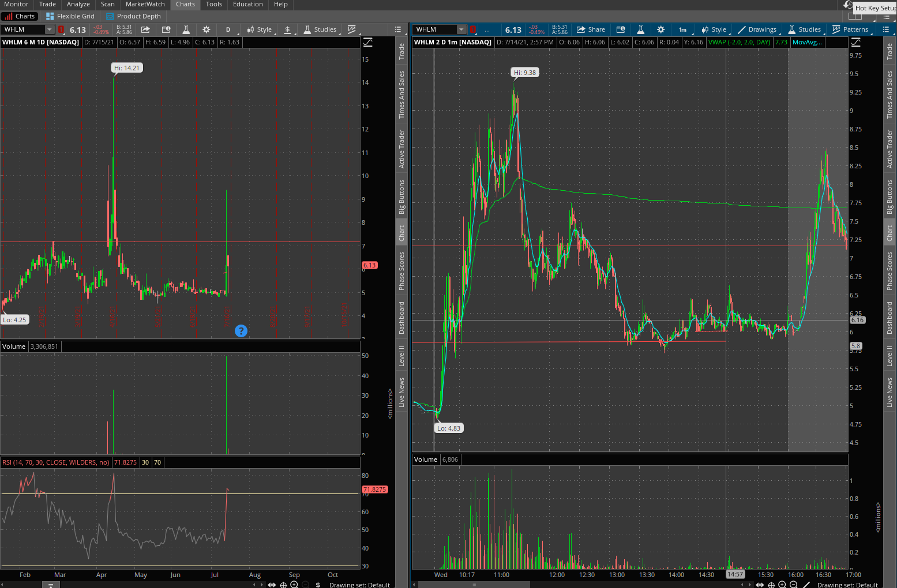Screen dimensions: 897x588
Task: Click the right chart WHLM symbol field
Action: (436, 29)
